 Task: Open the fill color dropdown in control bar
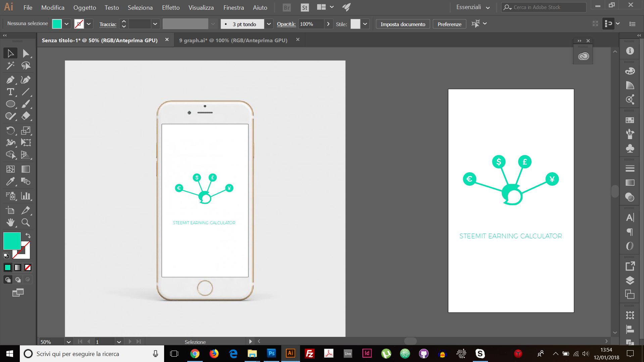[x=66, y=24]
